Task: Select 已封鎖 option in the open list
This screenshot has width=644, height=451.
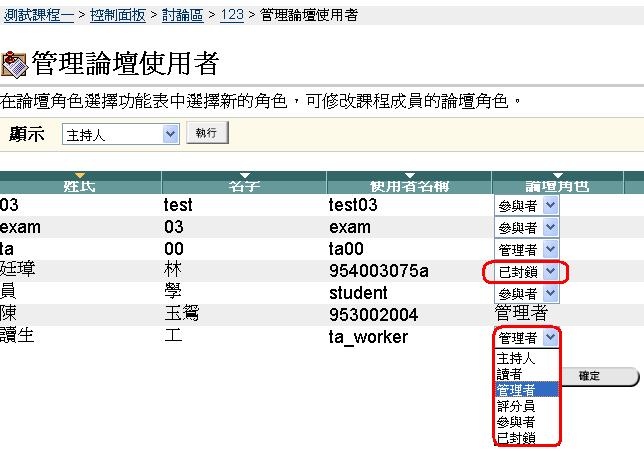Action: (517, 438)
